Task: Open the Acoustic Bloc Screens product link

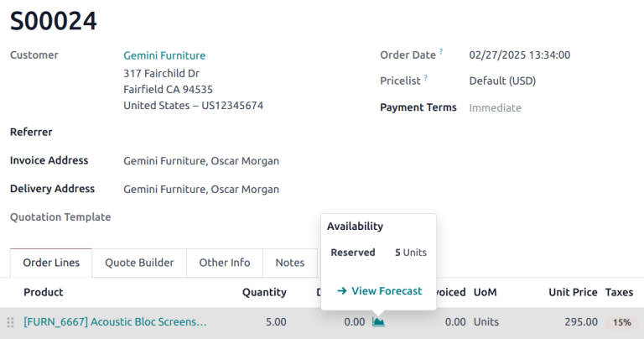Action: tap(115, 321)
